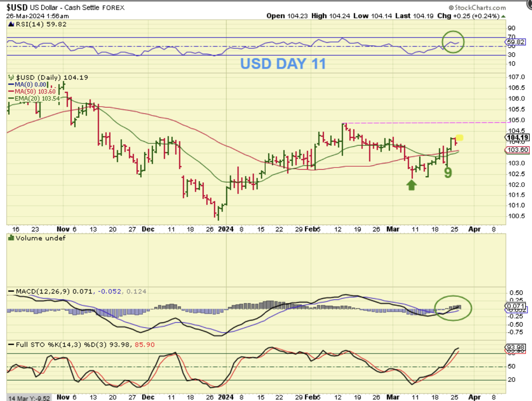Viewport: 532px width, 401px height.
Task: Click the candlestick icon beside $USD (Daily) legend
Action: tap(11, 77)
